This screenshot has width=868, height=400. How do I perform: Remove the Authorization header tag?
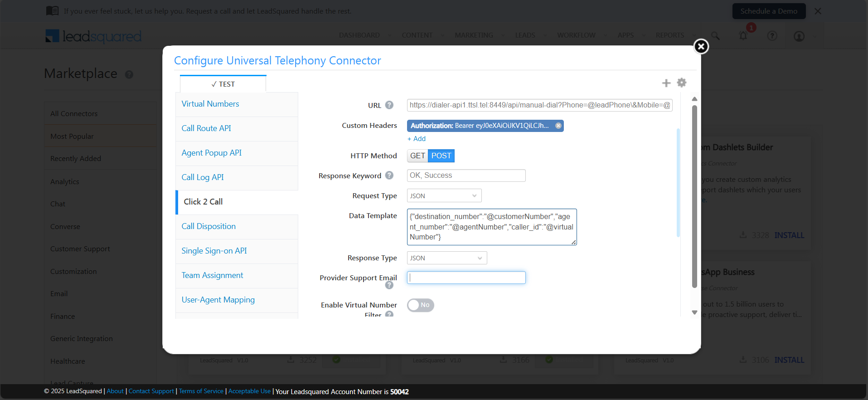click(558, 126)
